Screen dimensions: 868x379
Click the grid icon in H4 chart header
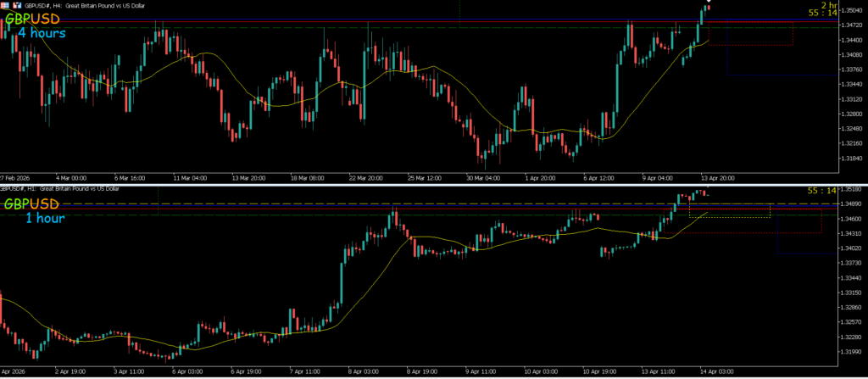[5, 4]
